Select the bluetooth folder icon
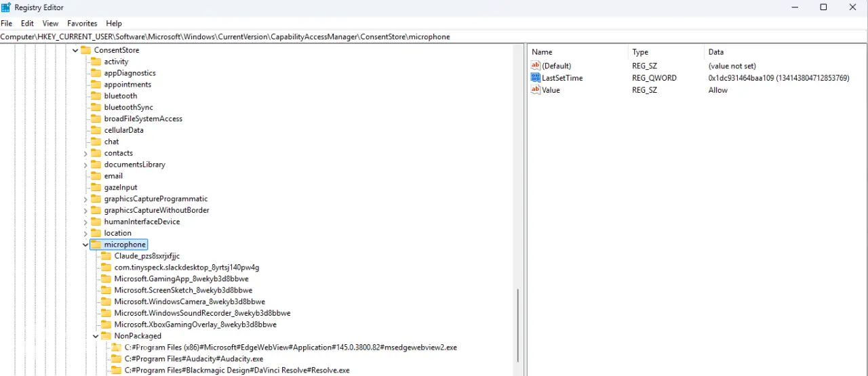868x376 pixels. coord(96,96)
